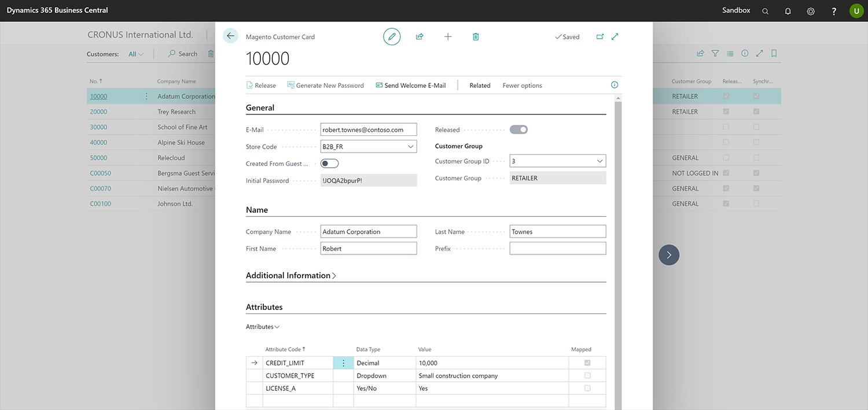This screenshot has height=410, width=868.
Task: Open customer 20000 link in the list
Action: [98, 112]
